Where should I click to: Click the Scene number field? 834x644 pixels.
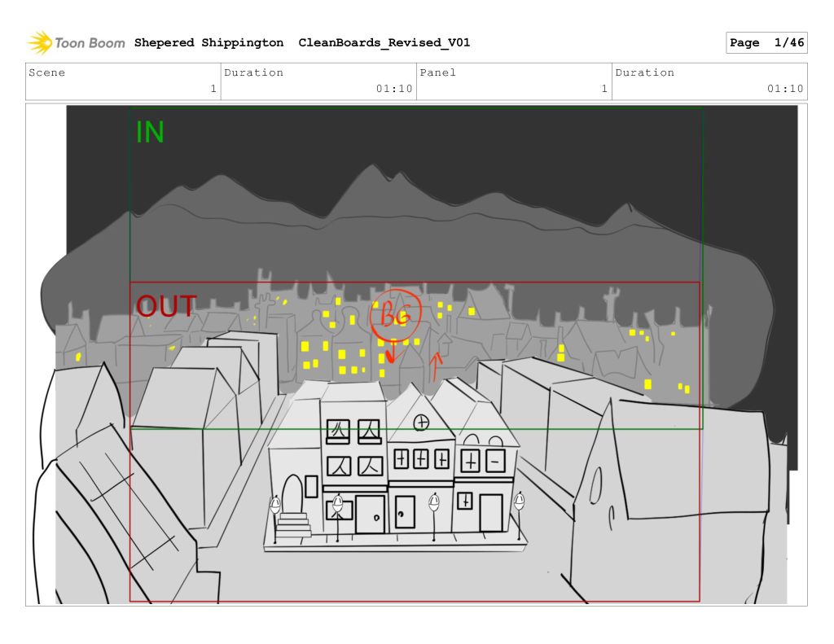point(123,81)
